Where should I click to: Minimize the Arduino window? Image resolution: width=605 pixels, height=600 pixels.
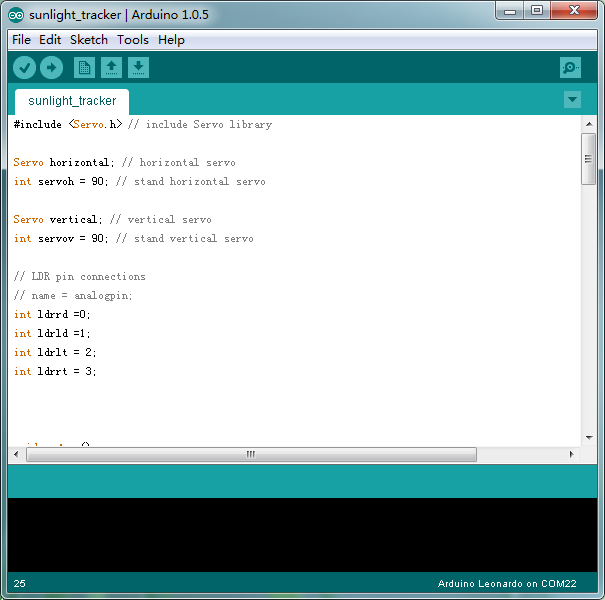click(x=510, y=11)
